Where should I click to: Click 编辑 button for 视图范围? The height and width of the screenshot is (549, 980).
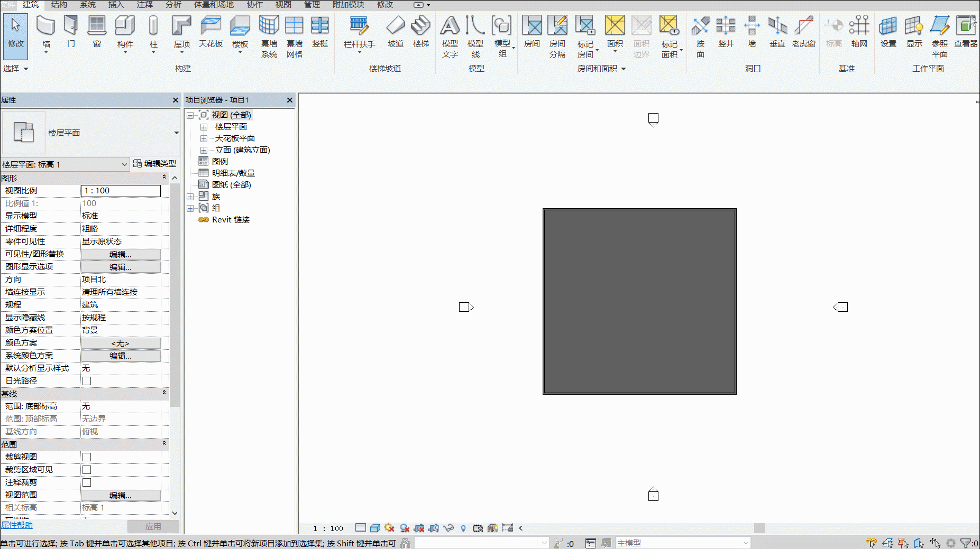pos(121,495)
